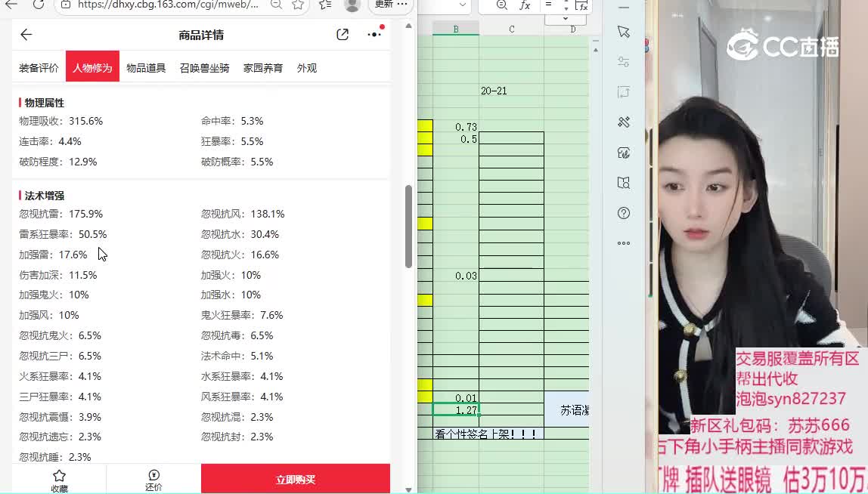The image size is (868, 494).
Task: Switch to the 物品道具 tab
Action: (145, 67)
